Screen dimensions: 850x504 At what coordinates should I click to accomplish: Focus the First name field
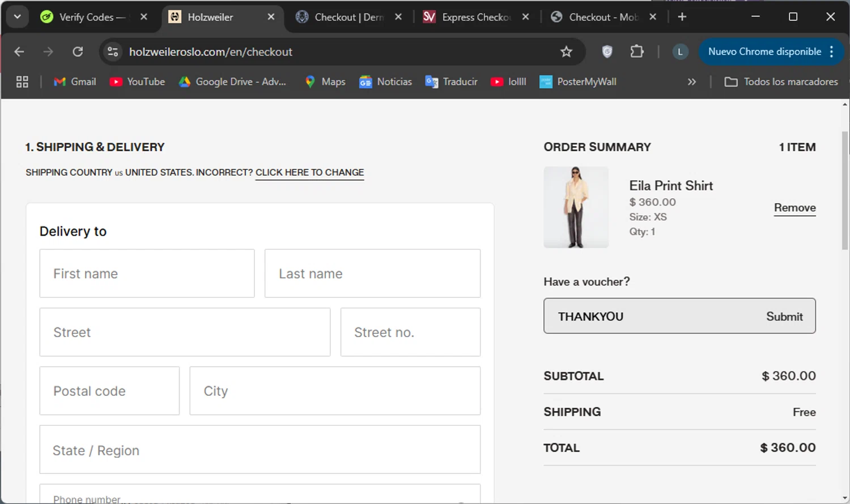pos(147,274)
